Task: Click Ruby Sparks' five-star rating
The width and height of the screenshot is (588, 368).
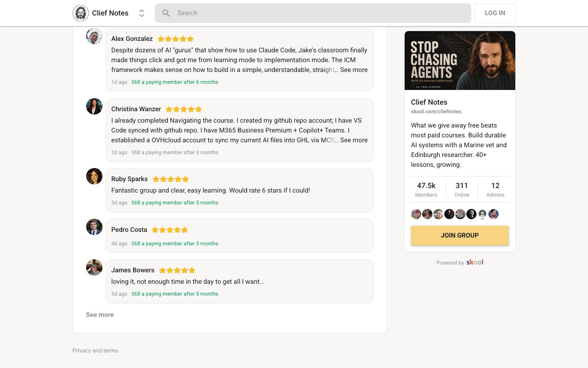Action: [x=171, y=179]
